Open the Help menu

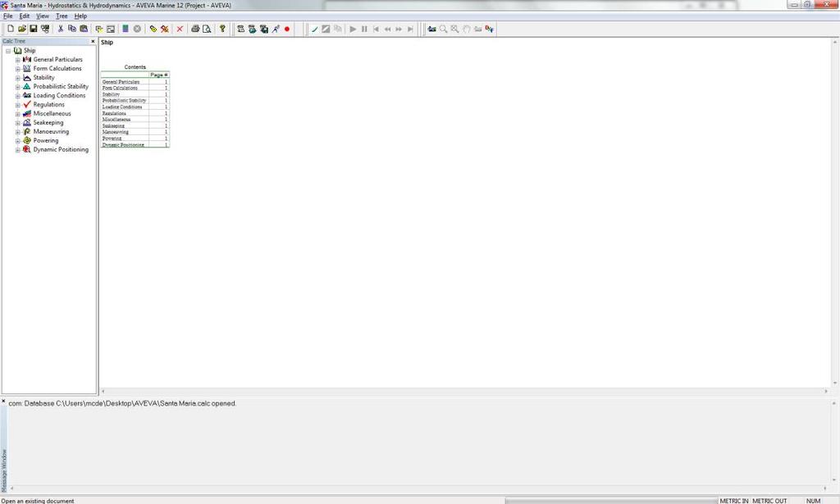tap(80, 16)
